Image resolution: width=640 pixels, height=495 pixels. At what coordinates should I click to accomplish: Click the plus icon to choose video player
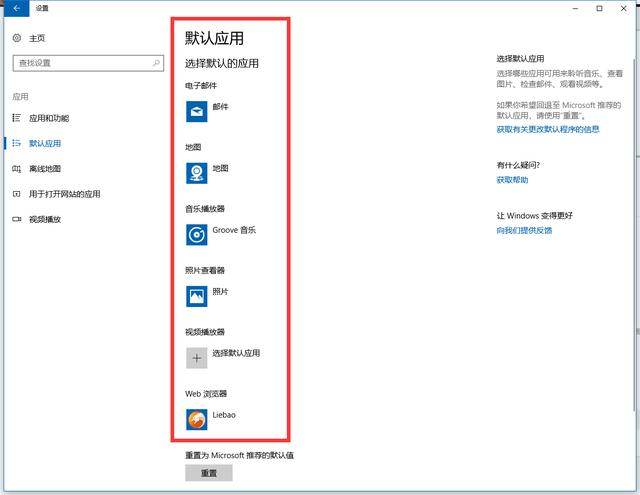click(196, 357)
